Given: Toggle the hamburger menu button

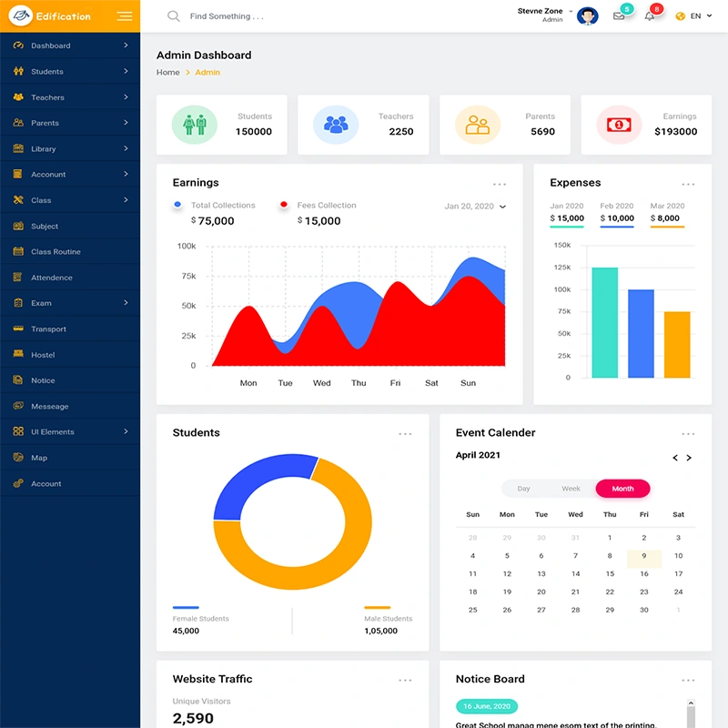Looking at the screenshot, I should click(124, 15).
